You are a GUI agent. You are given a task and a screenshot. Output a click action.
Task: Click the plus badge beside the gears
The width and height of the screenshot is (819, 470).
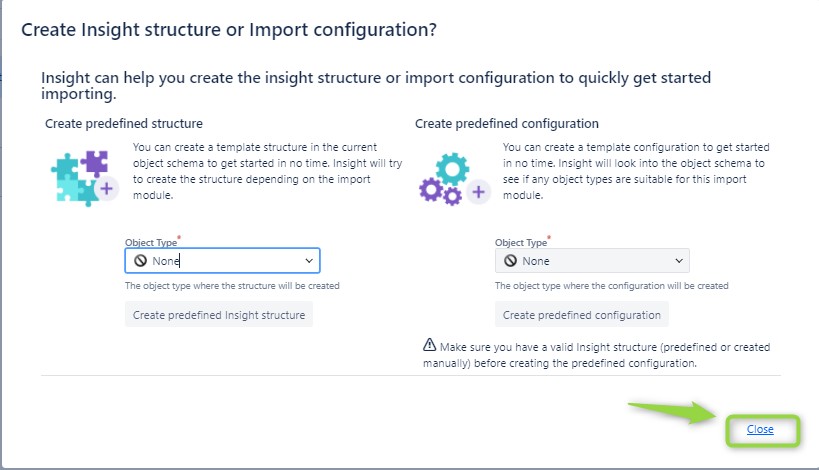(478, 192)
